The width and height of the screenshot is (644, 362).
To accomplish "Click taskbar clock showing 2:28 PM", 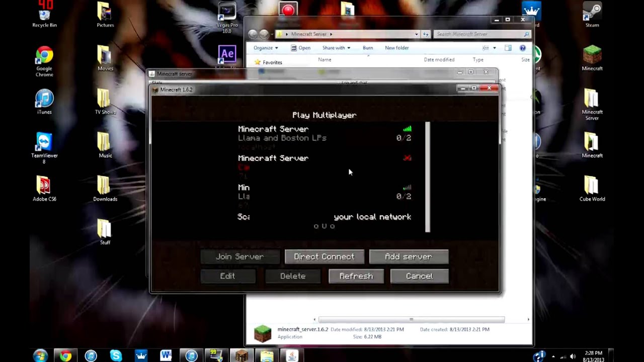I will (x=594, y=356).
